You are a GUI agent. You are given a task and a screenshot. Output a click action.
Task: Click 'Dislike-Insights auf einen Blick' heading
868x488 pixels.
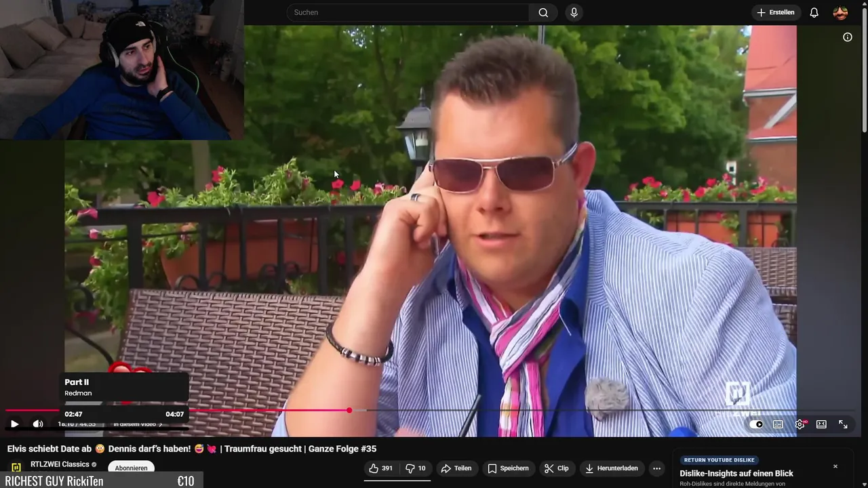736,474
